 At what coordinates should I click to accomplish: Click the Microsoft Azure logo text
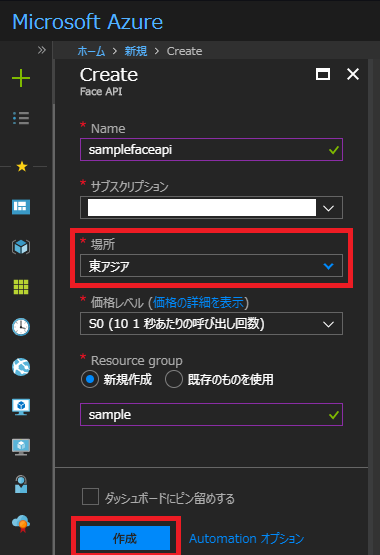point(87,22)
